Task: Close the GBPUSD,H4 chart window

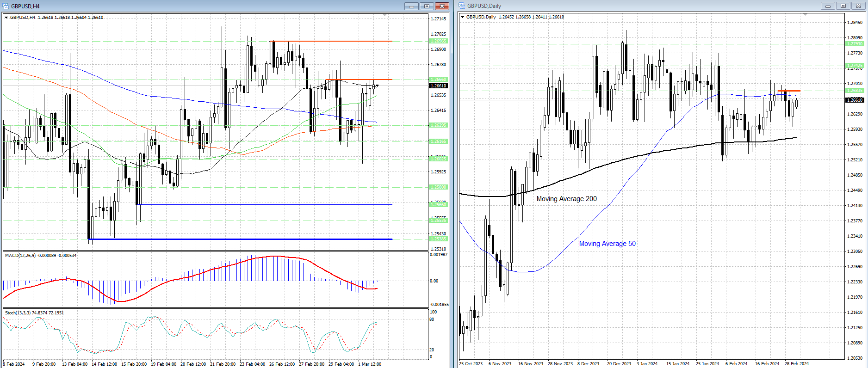Action: click(442, 6)
